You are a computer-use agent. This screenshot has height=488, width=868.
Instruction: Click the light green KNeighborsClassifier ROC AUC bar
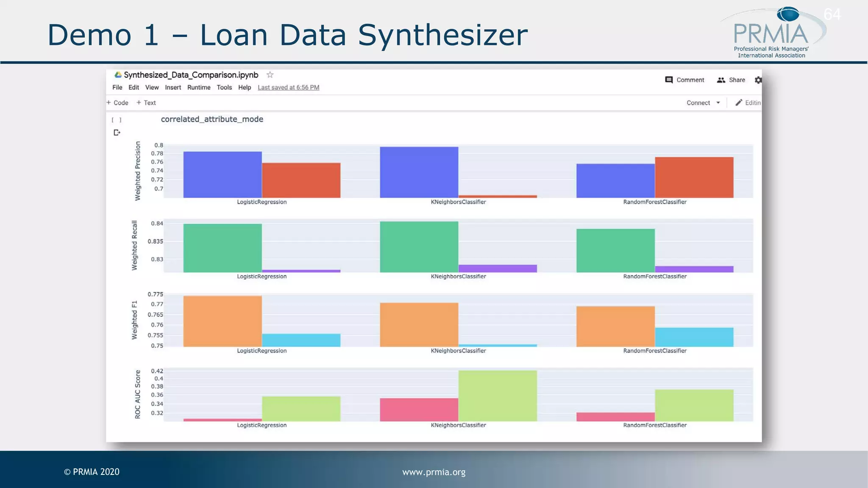pyautogui.click(x=498, y=396)
